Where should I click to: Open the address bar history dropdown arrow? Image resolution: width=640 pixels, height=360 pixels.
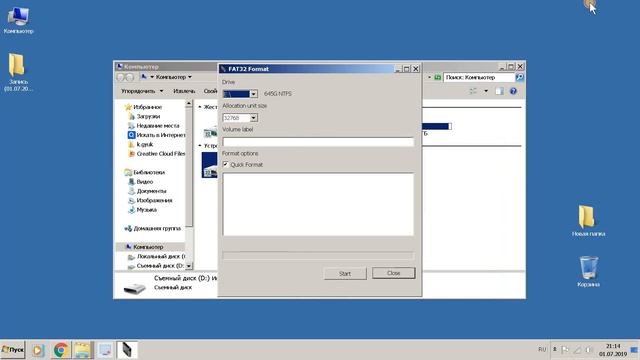(429, 77)
